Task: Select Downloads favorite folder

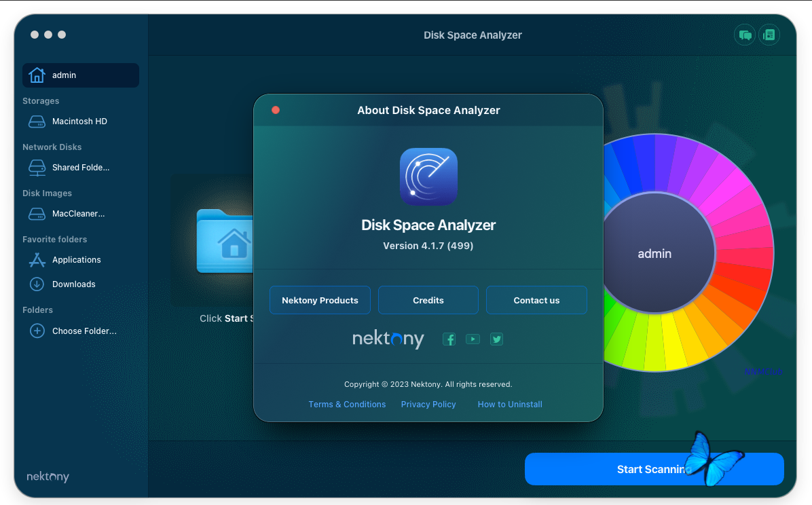Action: point(73,284)
